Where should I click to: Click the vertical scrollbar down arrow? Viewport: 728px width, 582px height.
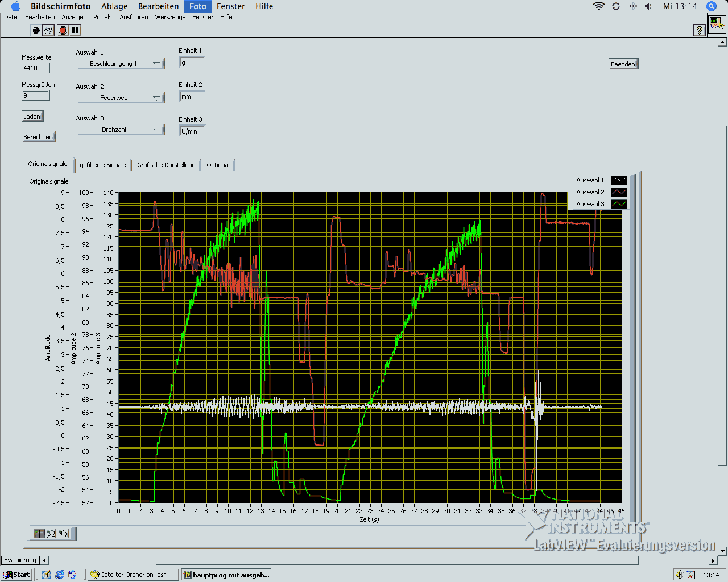[723, 551]
